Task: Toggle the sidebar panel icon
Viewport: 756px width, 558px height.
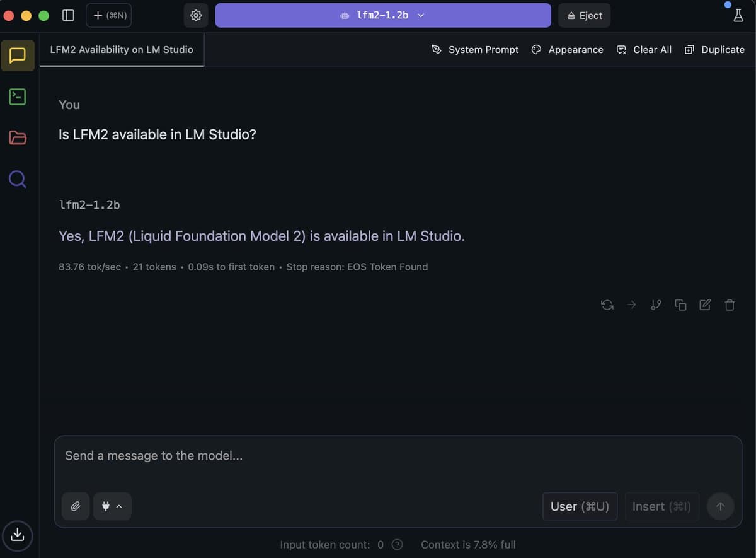Action: [x=69, y=15]
